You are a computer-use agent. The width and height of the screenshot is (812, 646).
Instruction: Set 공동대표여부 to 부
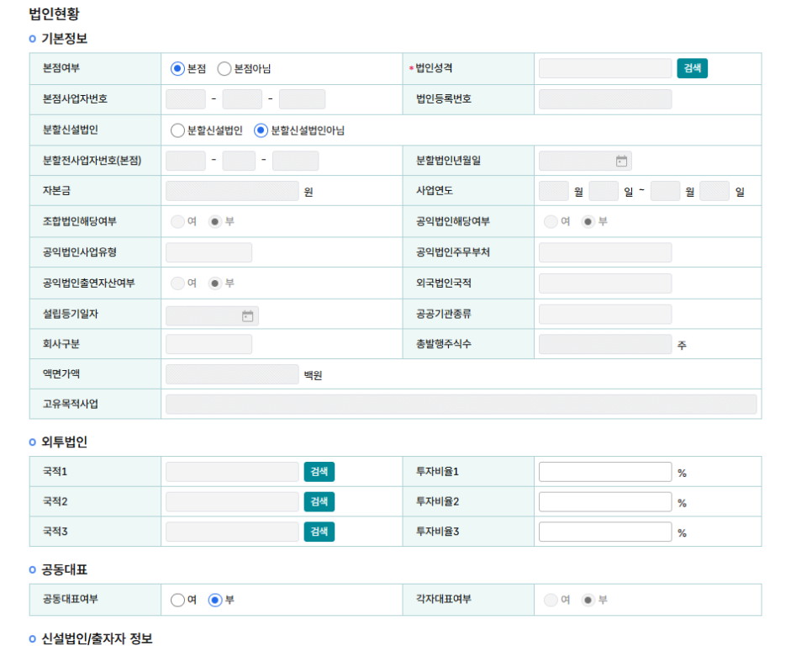[x=215, y=600]
